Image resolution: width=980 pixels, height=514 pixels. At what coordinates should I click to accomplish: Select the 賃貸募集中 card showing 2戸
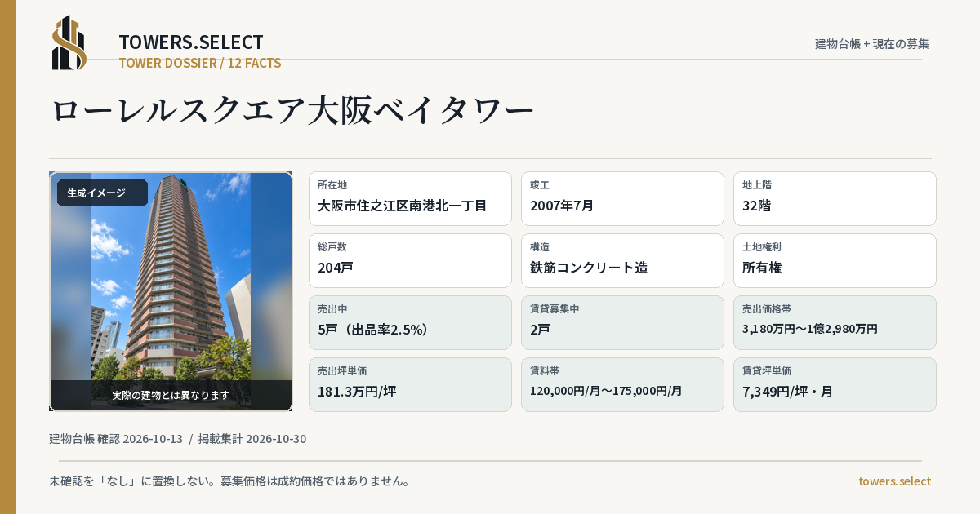coord(622,322)
